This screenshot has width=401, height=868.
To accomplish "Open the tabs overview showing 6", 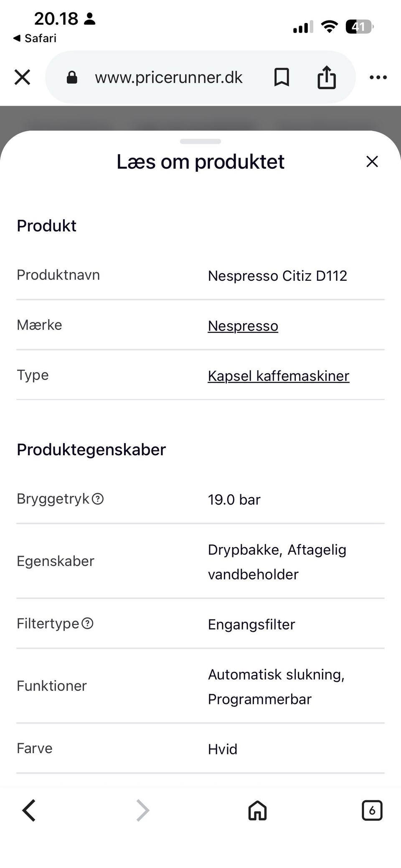I will pos(372,811).
